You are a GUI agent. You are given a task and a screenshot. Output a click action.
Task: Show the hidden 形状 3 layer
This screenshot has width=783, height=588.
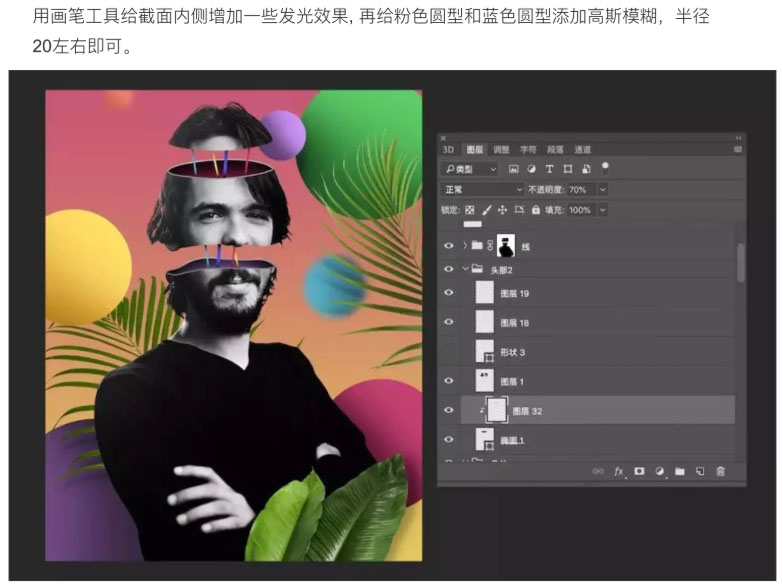tap(448, 352)
